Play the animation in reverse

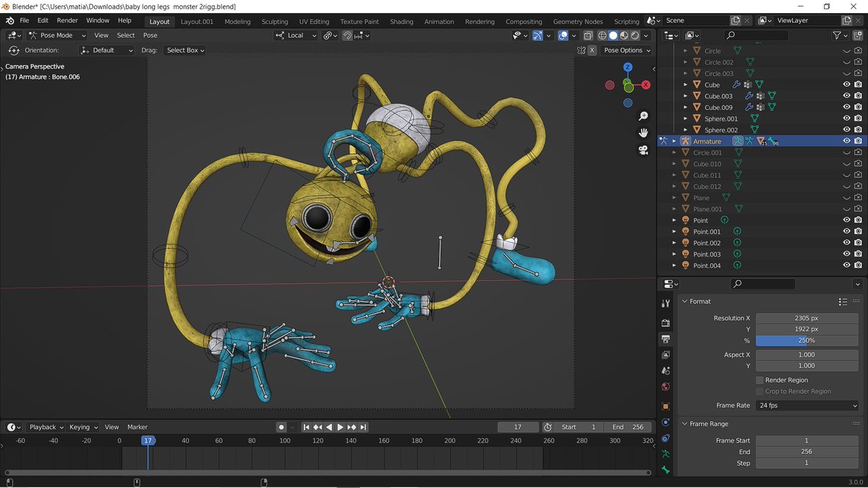pos(329,427)
